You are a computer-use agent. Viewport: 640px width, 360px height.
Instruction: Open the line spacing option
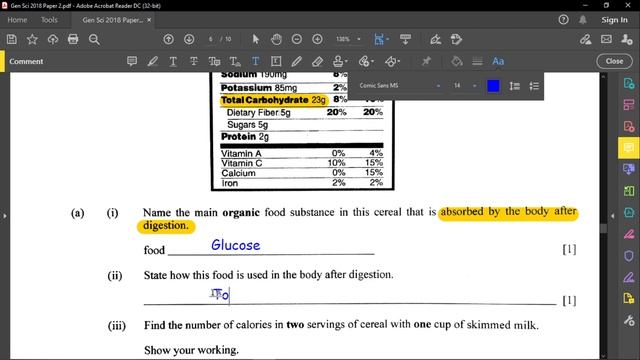[x=514, y=86]
